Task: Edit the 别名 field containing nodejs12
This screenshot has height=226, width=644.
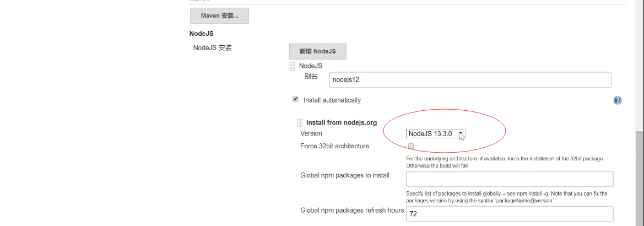Action: click(470, 80)
